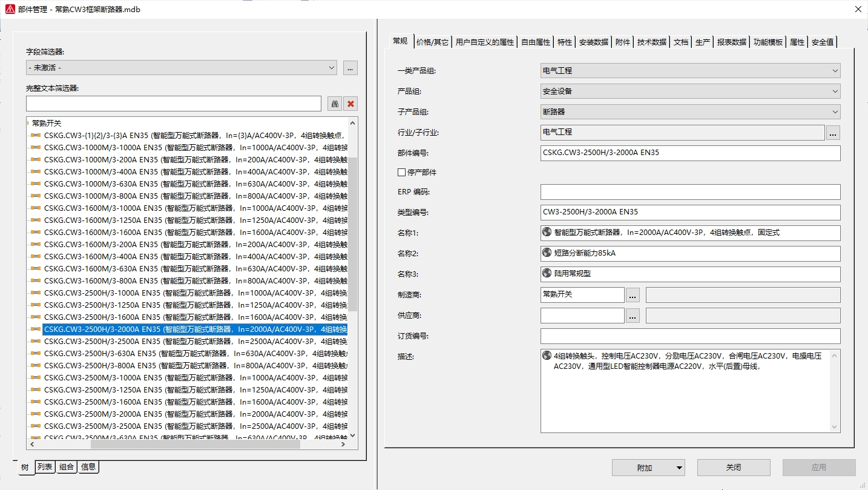
Task: Click the red X clear filter icon
Action: click(350, 104)
